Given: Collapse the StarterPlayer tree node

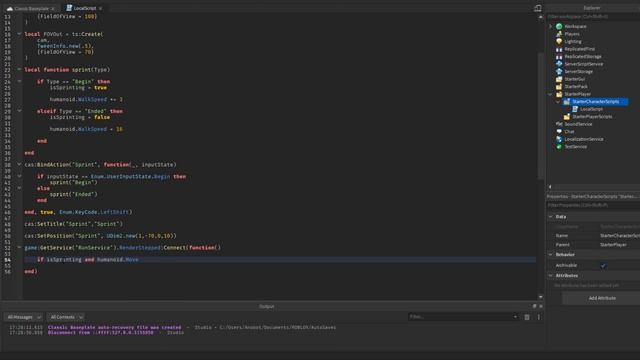Looking at the screenshot, I should pyautogui.click(x=551, y=94).
